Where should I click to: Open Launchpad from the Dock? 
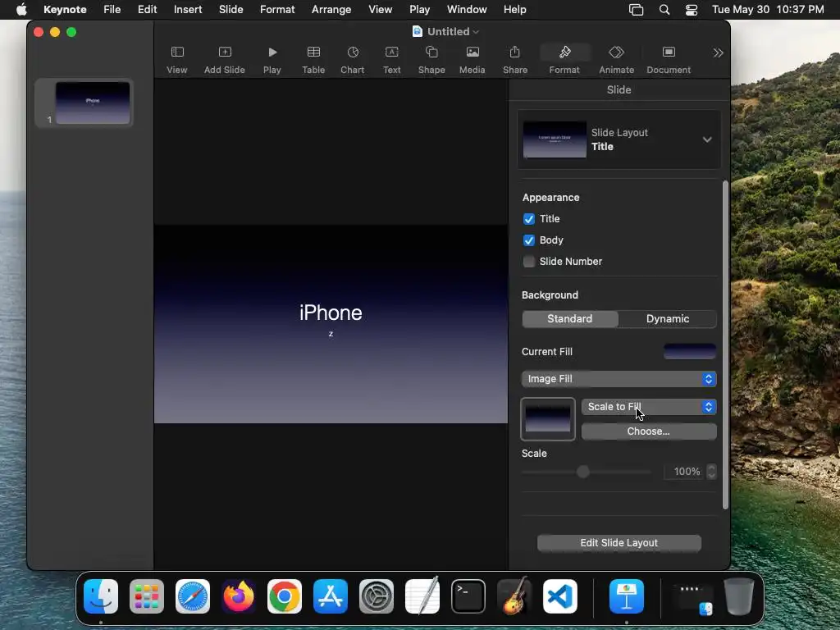pos(147,596)
